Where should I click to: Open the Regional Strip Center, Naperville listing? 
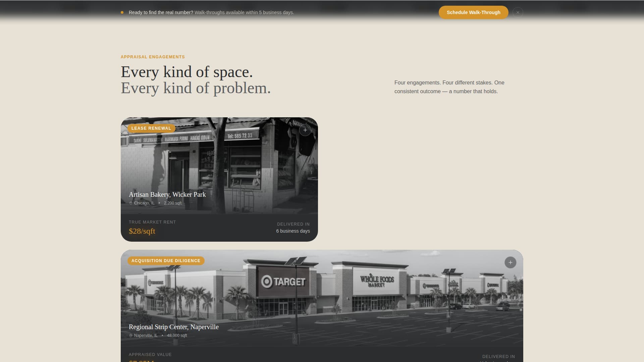pyautogui.click(x=174, y=327)
